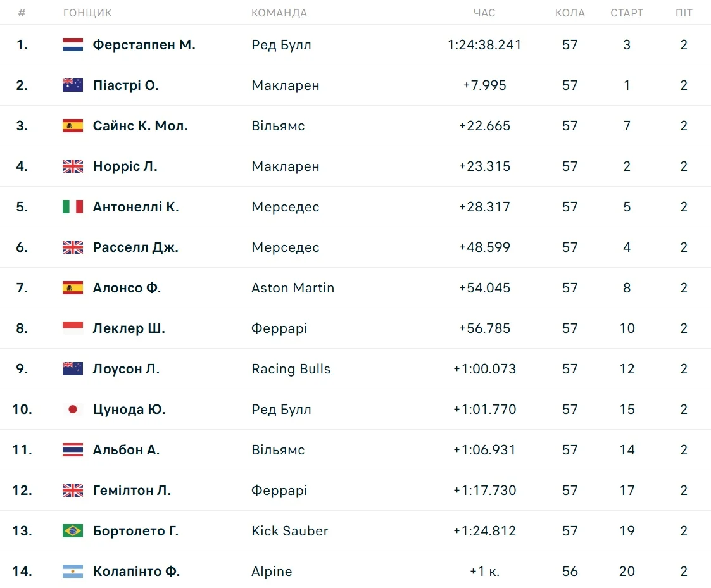Click the Japanese flag next to Цунода
Image resolution: width=711 pixels, height=588 pixels.
pyautogui.click(x=73, y=410)
